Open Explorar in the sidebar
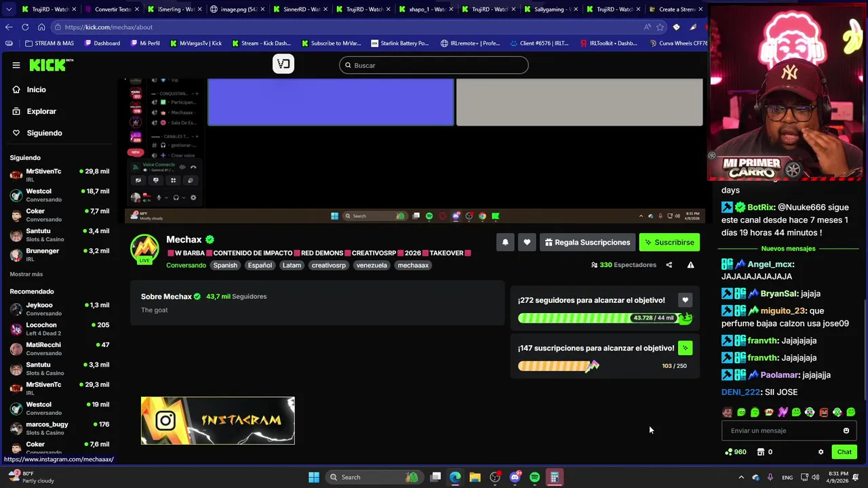 tap(41, 111)
